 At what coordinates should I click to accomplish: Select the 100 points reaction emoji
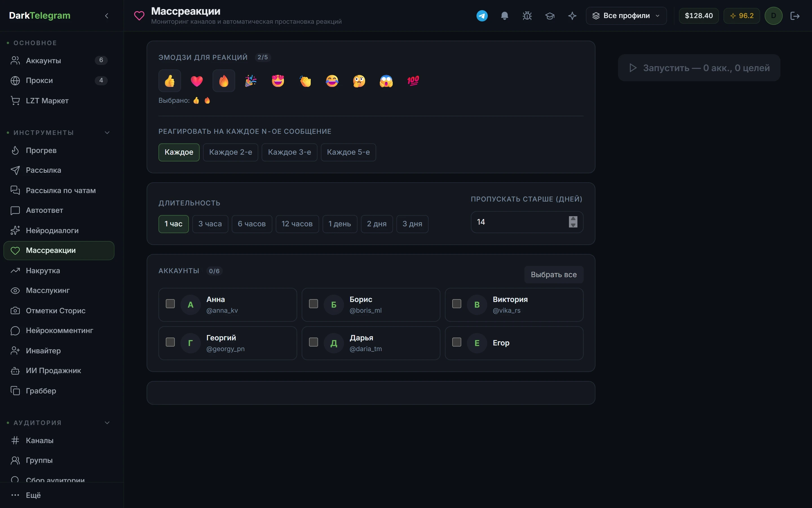413,81
